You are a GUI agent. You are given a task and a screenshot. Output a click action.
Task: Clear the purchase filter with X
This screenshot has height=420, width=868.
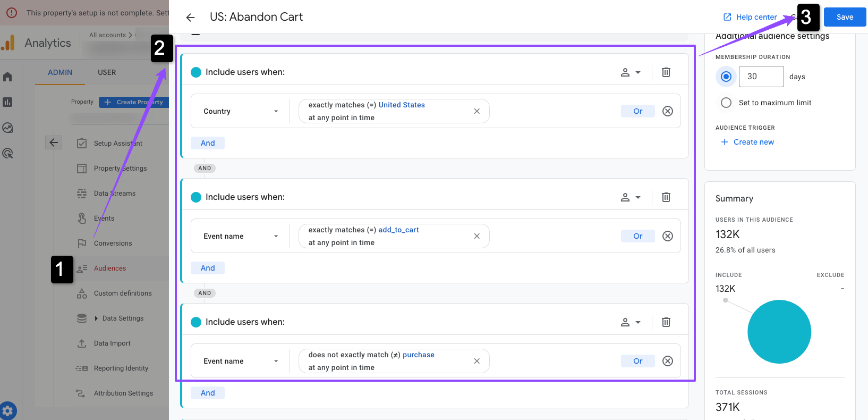tap(477, 361)
